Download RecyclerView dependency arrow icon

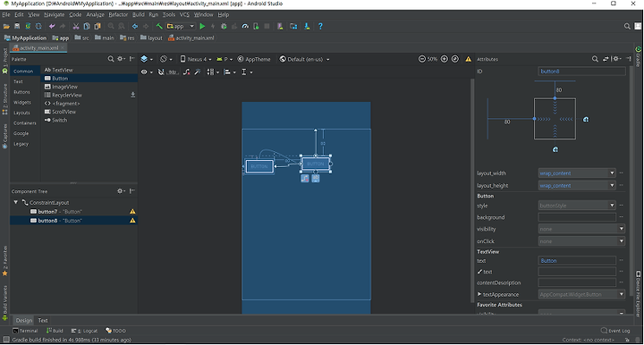point(132,95)
